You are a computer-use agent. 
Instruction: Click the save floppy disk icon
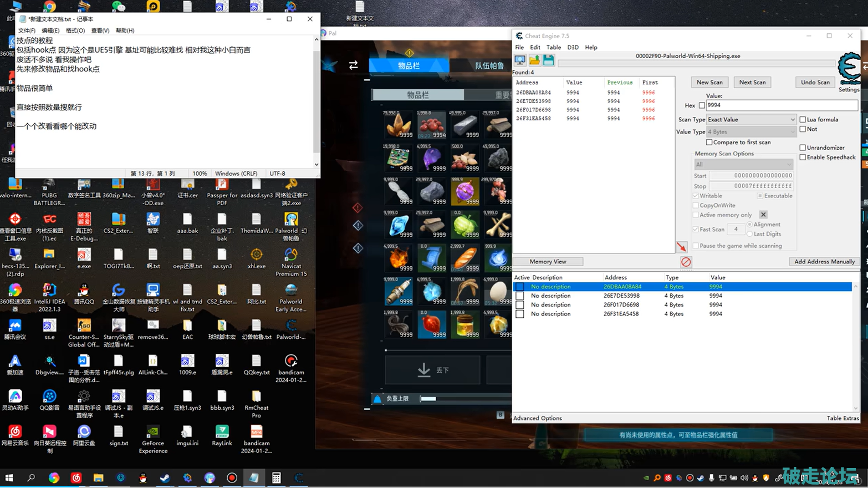click(x=548, y=60)
